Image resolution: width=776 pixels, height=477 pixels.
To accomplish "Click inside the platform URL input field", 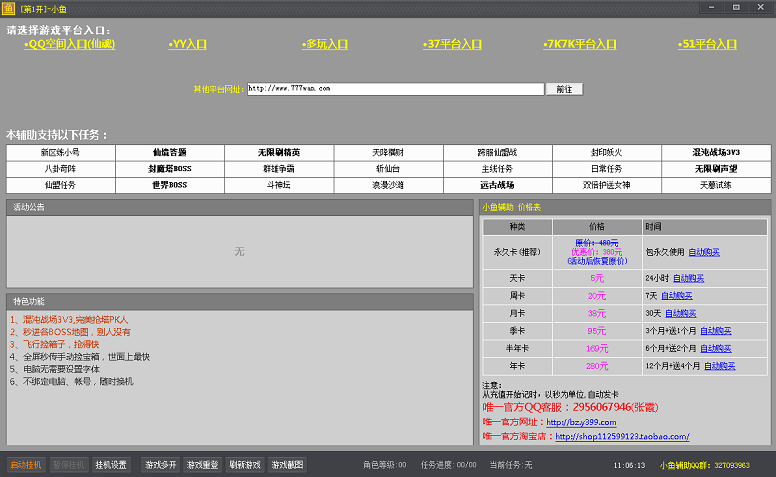I will [x=395, y=89].
